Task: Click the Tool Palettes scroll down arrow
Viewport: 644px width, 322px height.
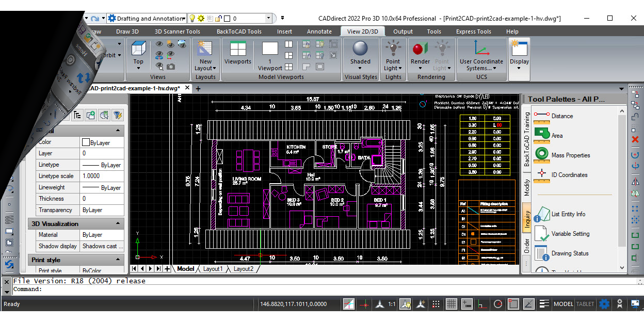Action: tap(622, 268)
